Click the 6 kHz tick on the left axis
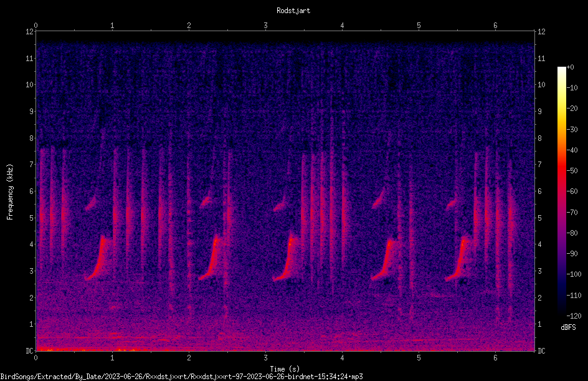The height and width of the screenshot is (381, 588). coord(31,191)
